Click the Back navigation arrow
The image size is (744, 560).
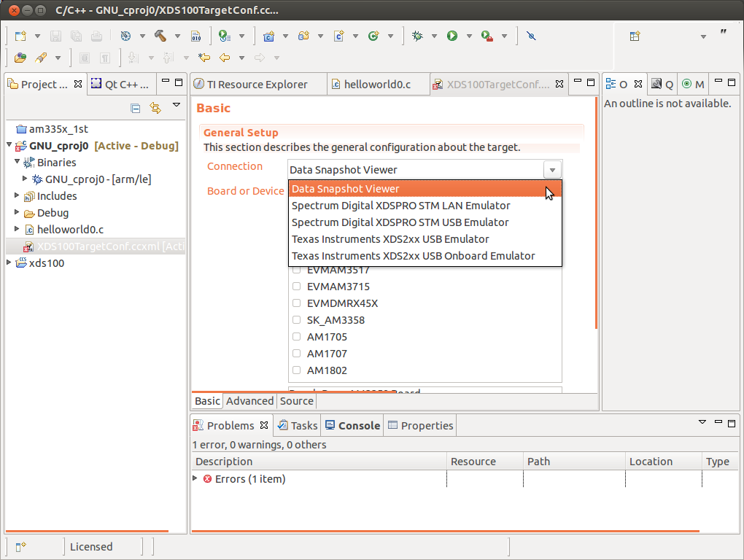click(x=225, y=58)
